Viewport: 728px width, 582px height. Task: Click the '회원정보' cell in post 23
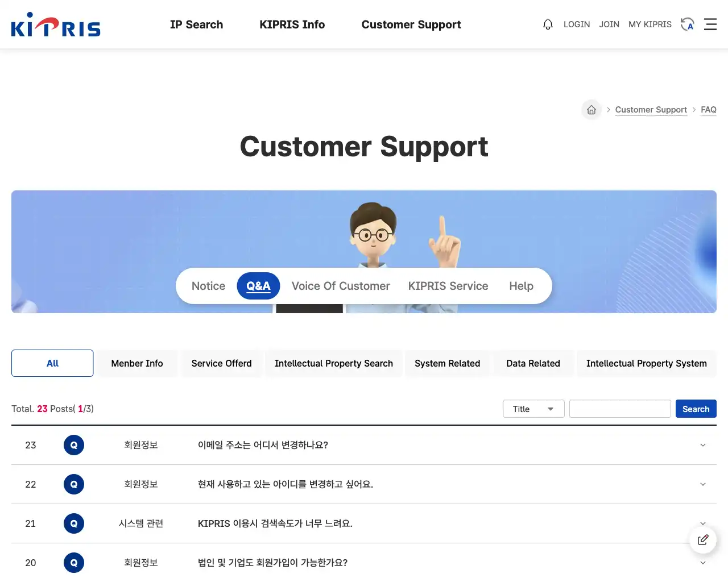pos(141,445)
